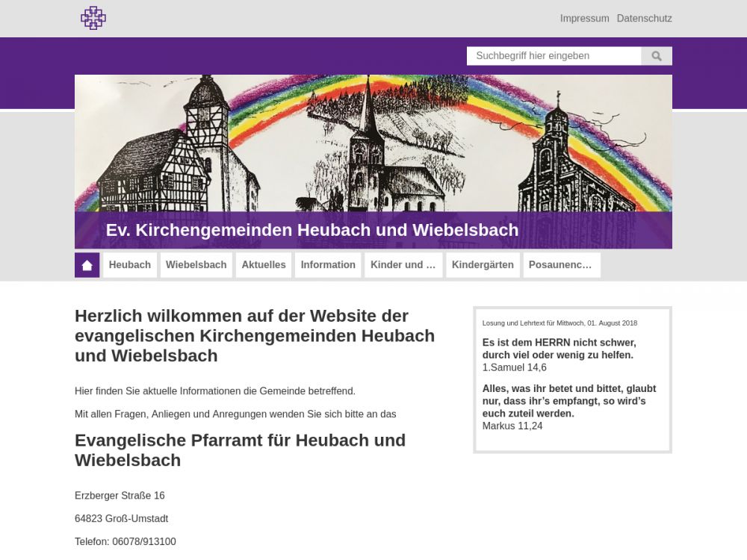Click the purple cross church logo
This screenshot has height=560, width=747.
click(x=93, y=18)
